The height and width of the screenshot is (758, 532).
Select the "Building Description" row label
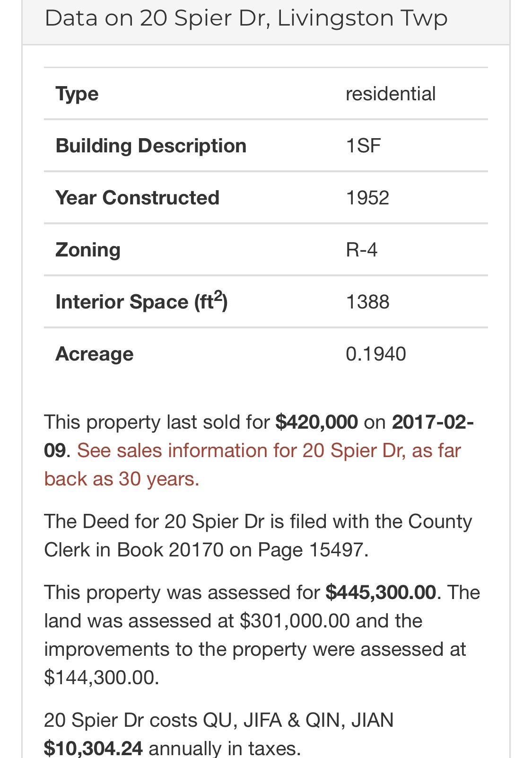pos(151,146)
